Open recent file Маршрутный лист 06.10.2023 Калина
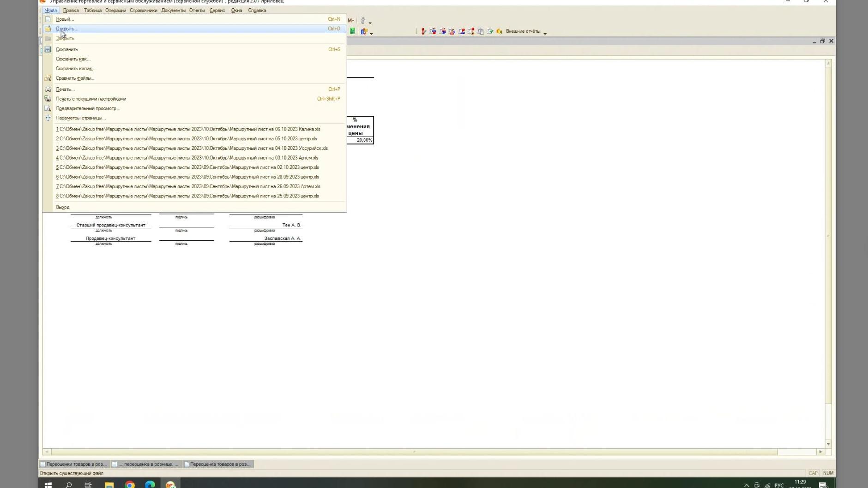868x488 pixels. pyautogui.click(x=194, y=129)
